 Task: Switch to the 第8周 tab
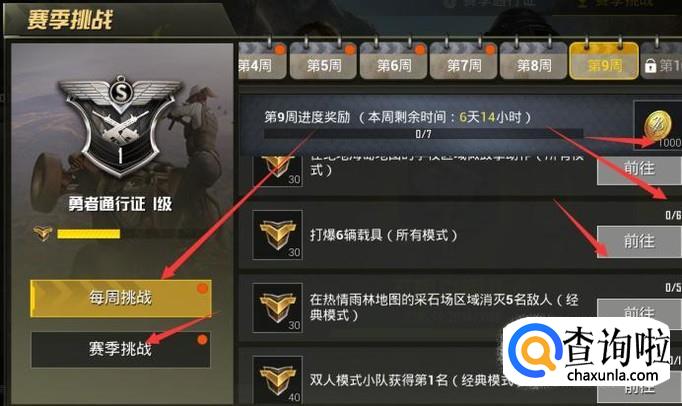(x=533, y=61)
